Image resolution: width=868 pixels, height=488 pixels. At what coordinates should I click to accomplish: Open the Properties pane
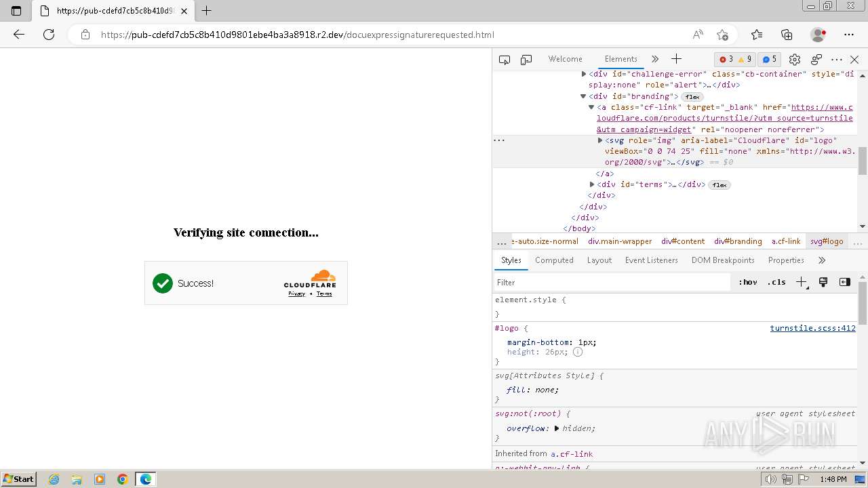click(x=786, y=260)
